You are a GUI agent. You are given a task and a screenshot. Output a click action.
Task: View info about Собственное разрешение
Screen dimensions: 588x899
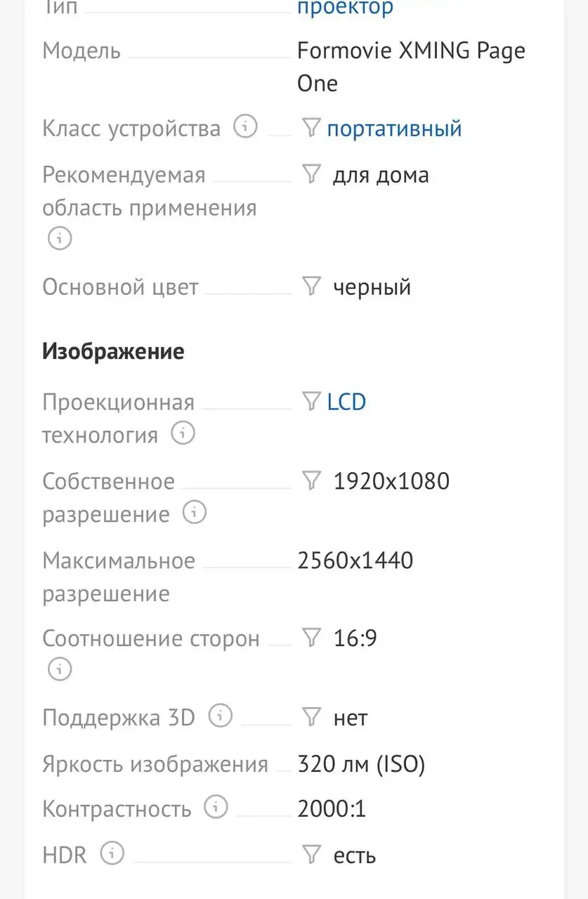pyautogui.click(x=193, y=513)
